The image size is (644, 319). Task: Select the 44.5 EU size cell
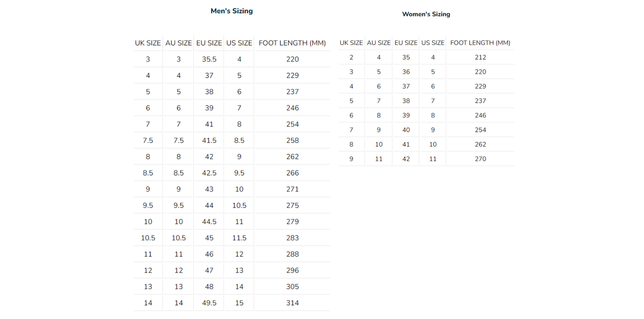(209, 222)
